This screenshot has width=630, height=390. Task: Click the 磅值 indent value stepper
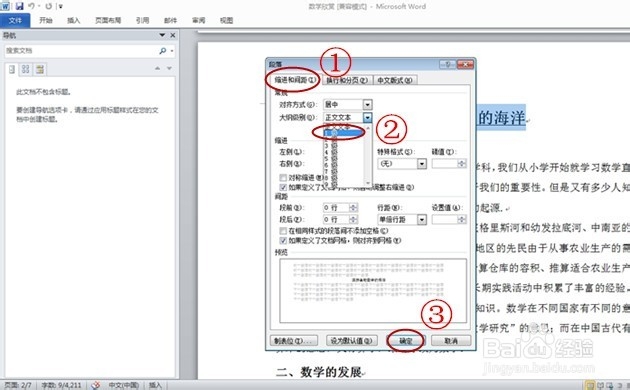tap(462, 163)
